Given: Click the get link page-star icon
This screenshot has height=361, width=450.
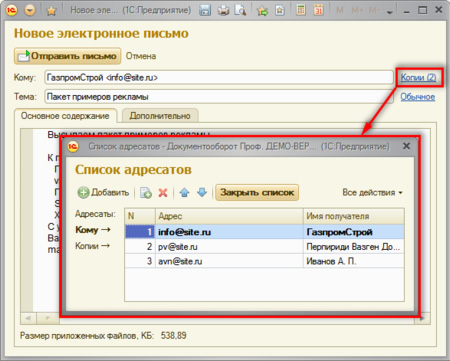Looking at the screenshot, I should pyautogui.click(x=280, y=11).
